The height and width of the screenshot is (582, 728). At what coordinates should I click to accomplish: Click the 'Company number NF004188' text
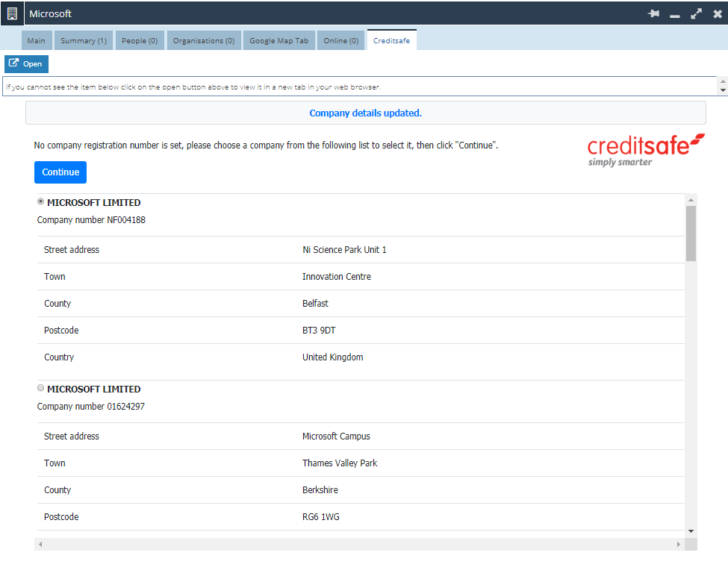tap(91, 220)
